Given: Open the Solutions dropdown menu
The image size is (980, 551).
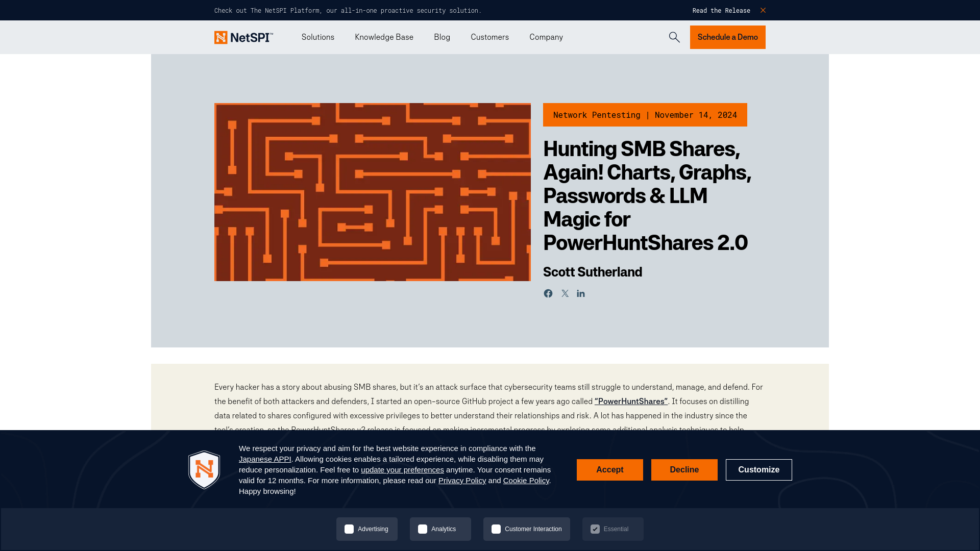Looking at the screenshot, I should [317, 37].
